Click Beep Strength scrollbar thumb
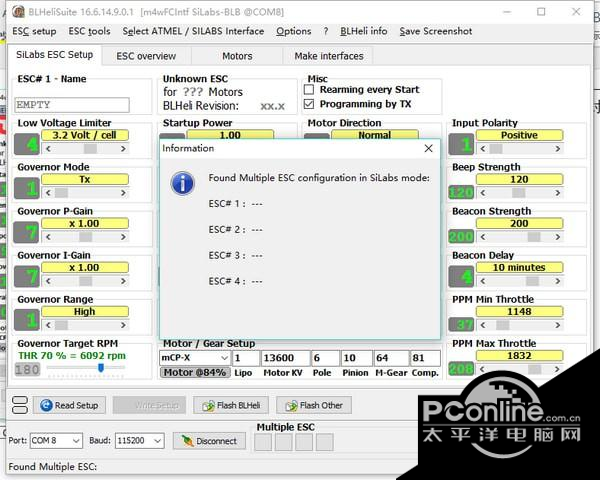 [518, 193]
